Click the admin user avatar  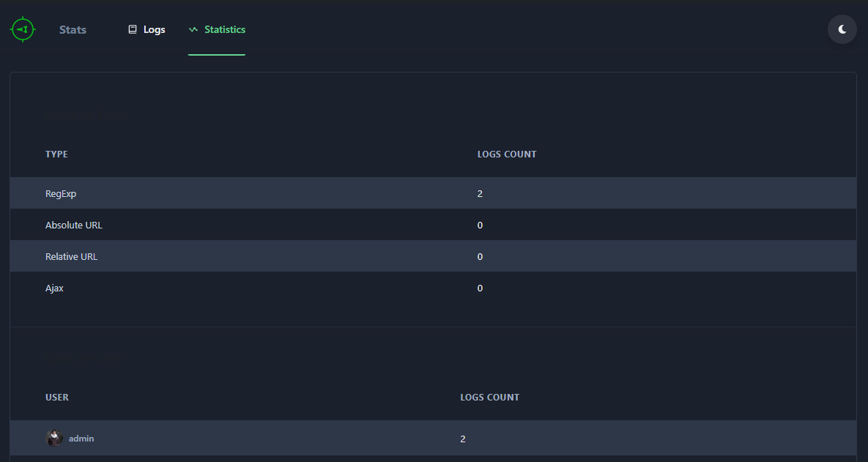(x=54, y=439)
